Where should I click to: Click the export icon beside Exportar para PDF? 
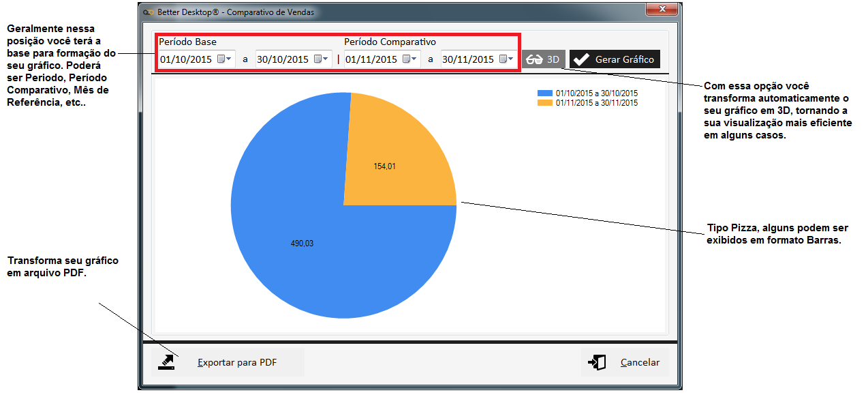tap(167, 362)
